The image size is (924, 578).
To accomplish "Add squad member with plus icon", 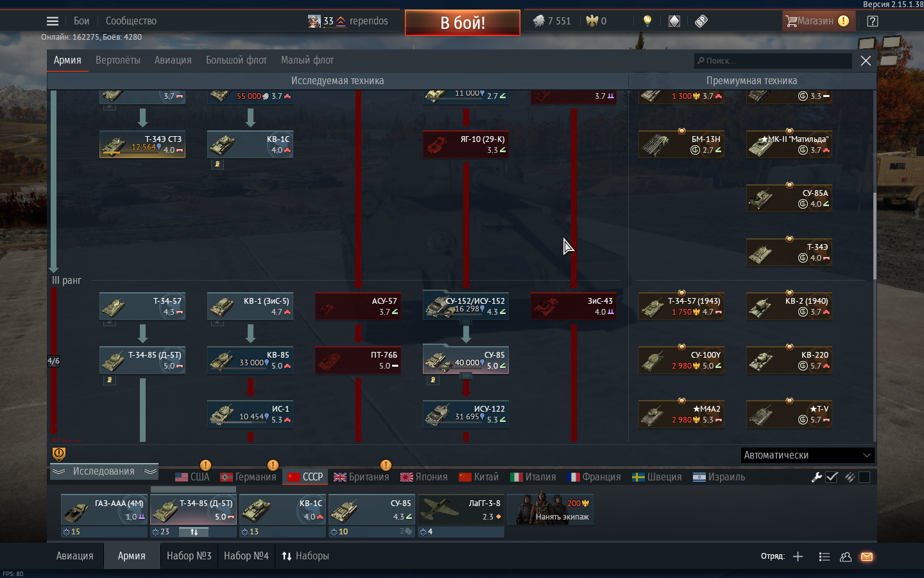I will pos(798,557).
